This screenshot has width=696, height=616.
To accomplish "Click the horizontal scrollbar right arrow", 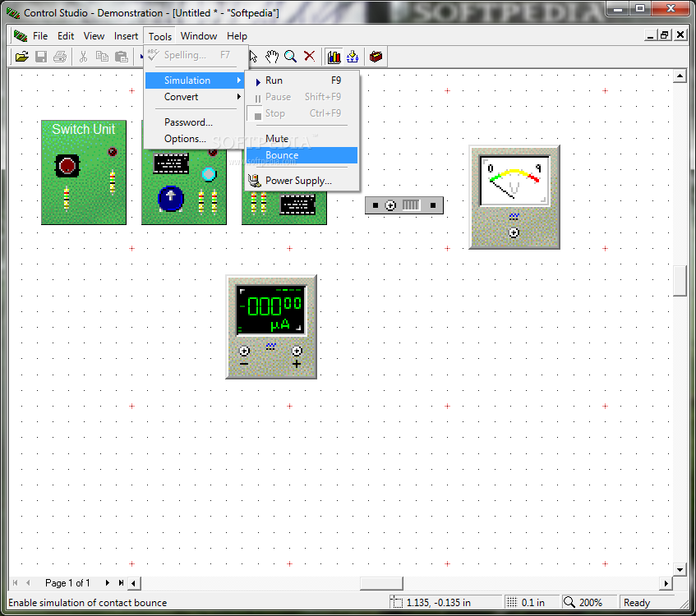I will point(666,583).
